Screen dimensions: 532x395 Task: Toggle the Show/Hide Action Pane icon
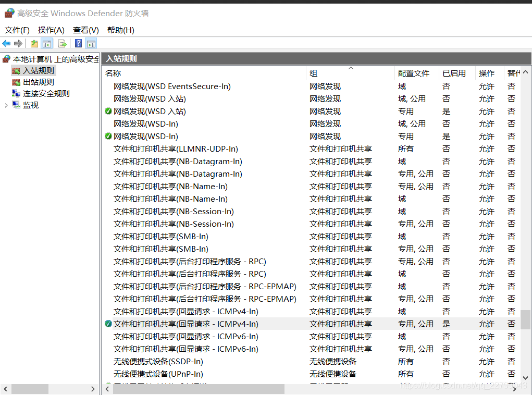pyautogui.click(x=91, y=43)
